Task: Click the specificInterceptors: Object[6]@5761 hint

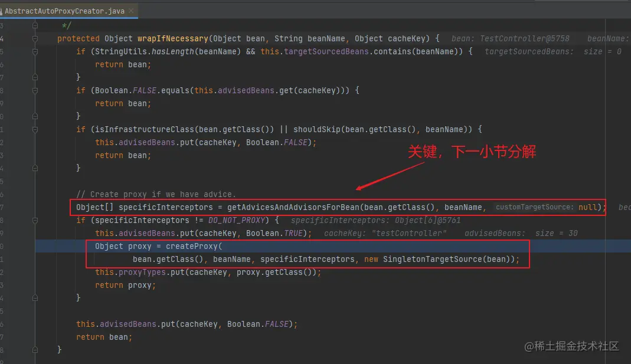Action: click(376, 221)
